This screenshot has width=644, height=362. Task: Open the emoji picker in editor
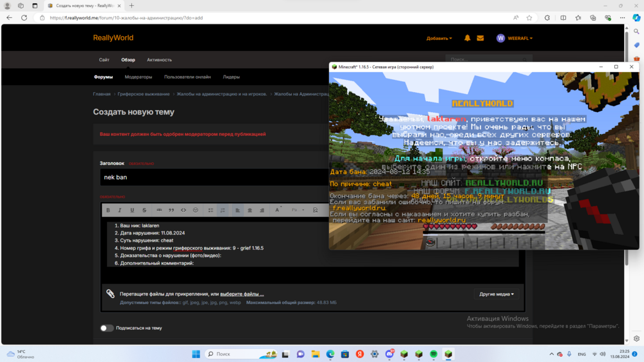pos(196,210)
